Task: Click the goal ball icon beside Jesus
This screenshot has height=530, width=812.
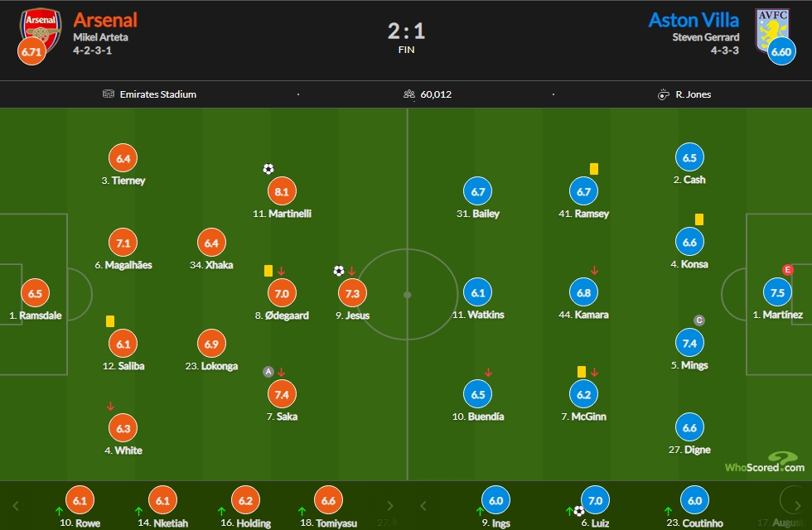Action: point(339,271)
